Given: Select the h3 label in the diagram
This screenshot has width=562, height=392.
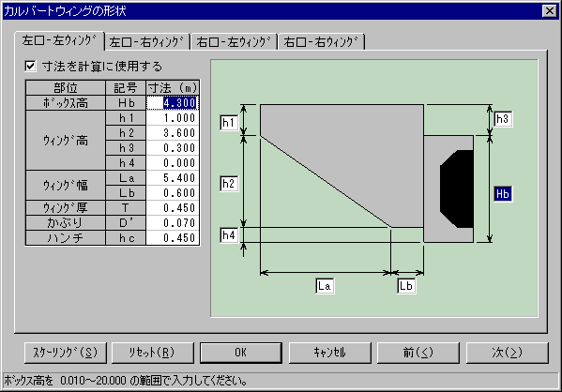Looking at the screenshot, I should (503, 119).
